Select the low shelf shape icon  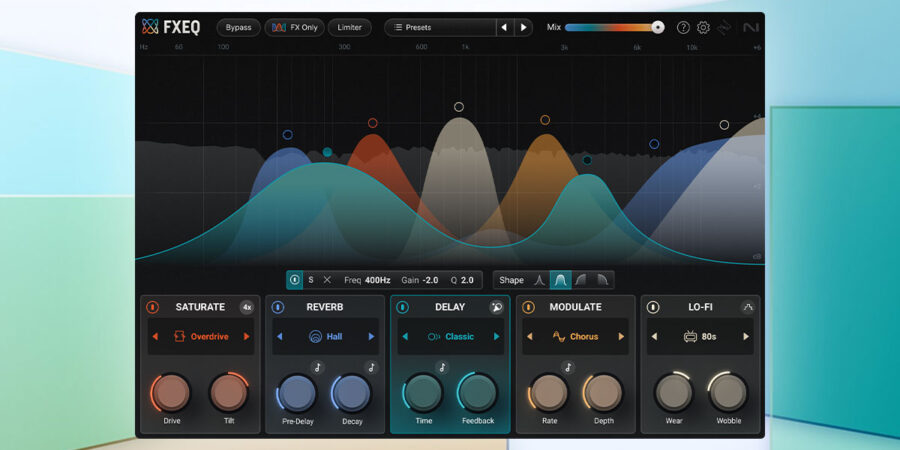pos(581,280)
